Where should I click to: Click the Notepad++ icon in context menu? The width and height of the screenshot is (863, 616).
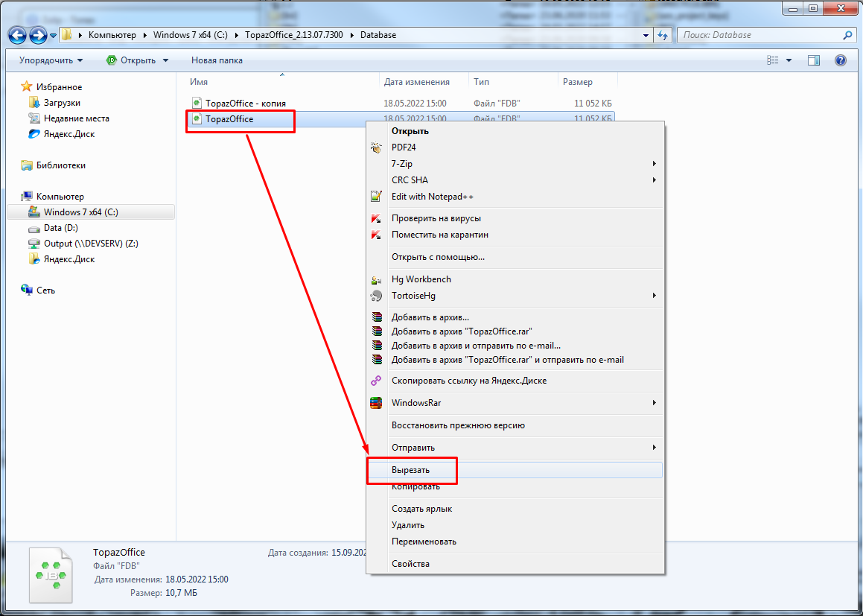tap(377, 197)
